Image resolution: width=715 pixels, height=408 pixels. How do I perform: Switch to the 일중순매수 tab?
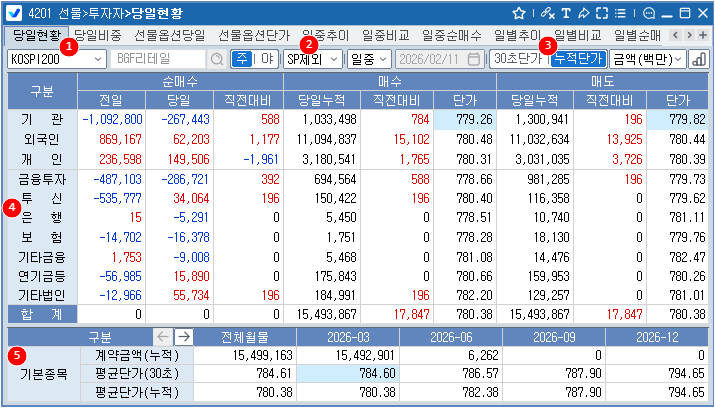452,35
